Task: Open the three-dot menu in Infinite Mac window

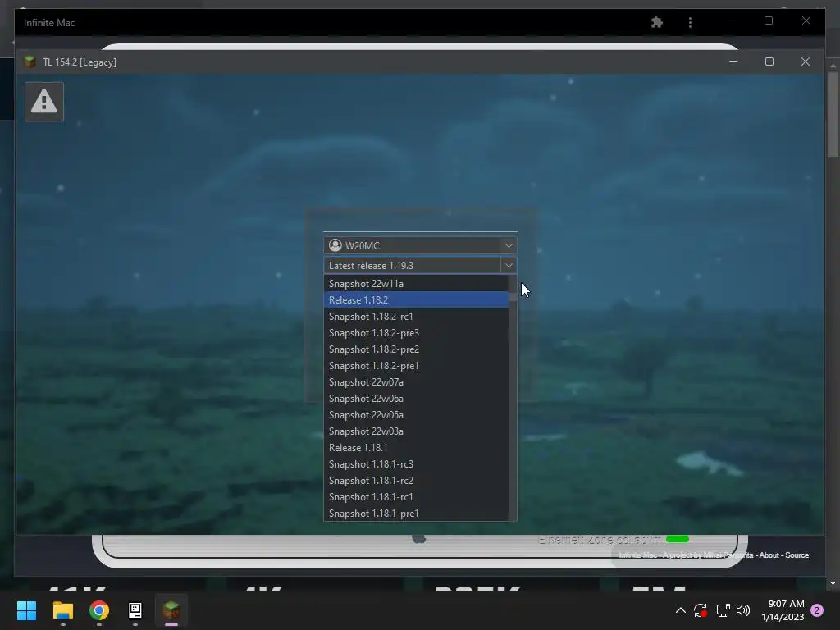Action: tap(690, 22)
